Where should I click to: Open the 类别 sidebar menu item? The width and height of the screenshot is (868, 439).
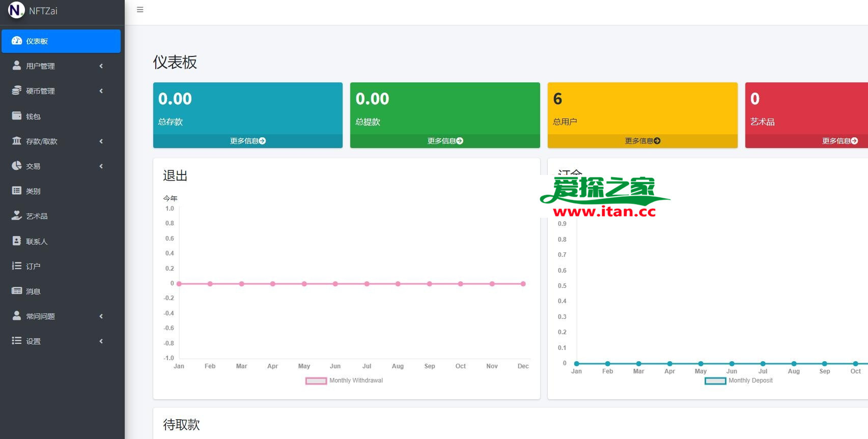coord(61,191)
